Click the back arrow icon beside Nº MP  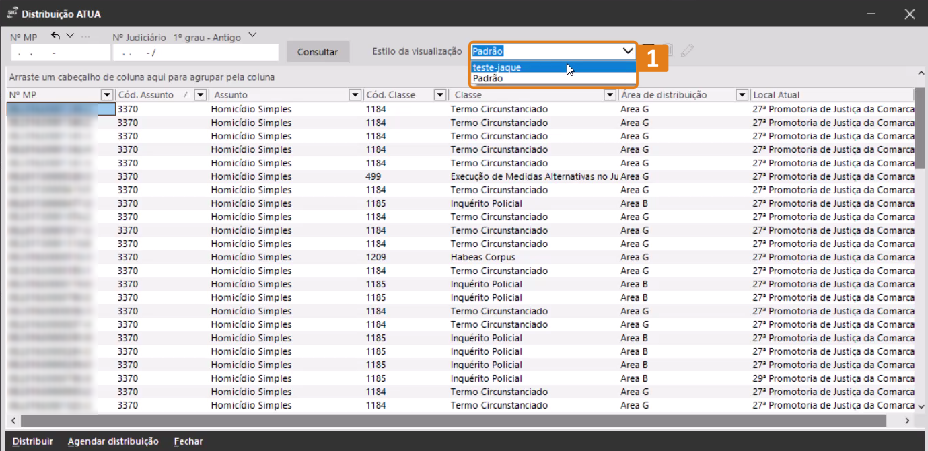click(x=55, y=36)
